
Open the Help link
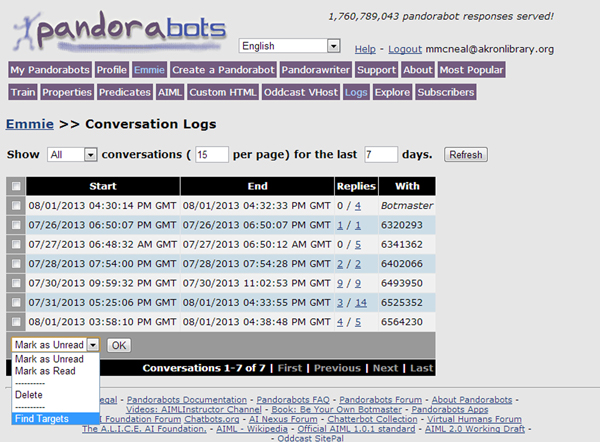click(x=365, y=49)
